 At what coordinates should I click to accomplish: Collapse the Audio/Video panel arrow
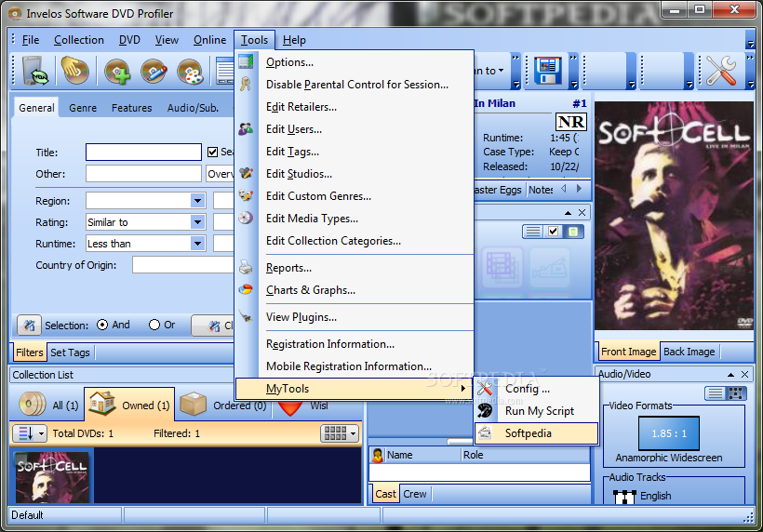730,375
